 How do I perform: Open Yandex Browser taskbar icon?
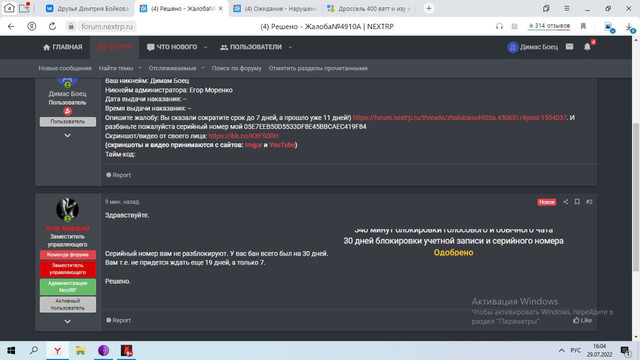click(x=58, y=350)
